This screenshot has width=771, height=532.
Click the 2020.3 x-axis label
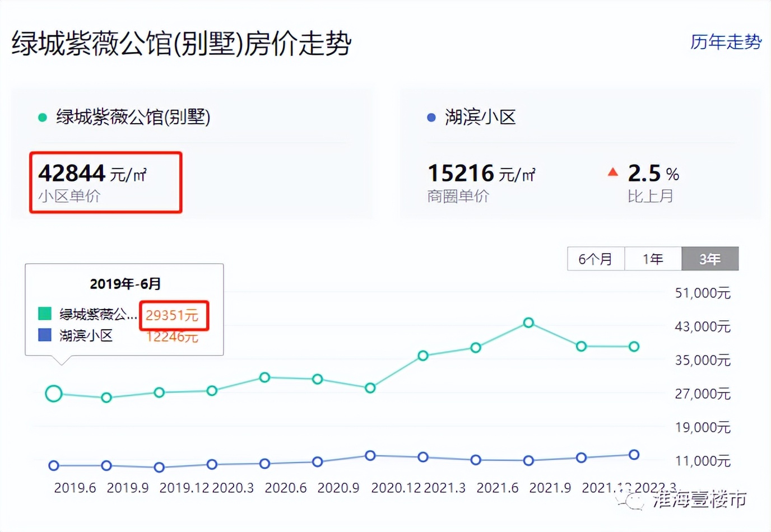(233, 488)
